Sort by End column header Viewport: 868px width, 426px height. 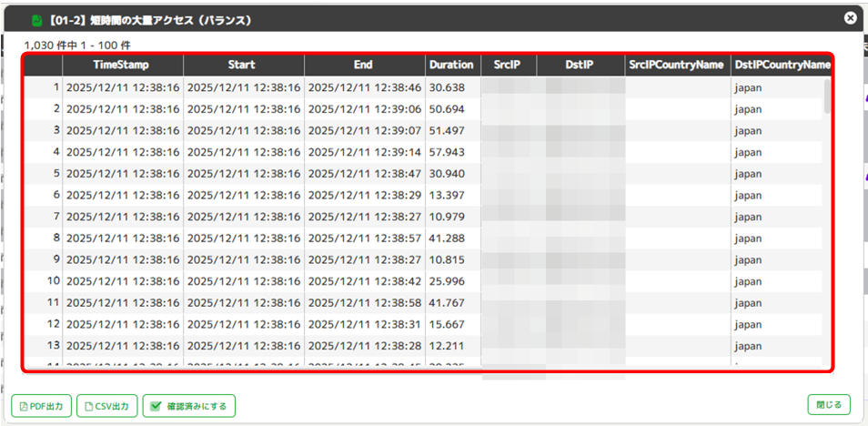pyautogui.click(x=364, y=65)
